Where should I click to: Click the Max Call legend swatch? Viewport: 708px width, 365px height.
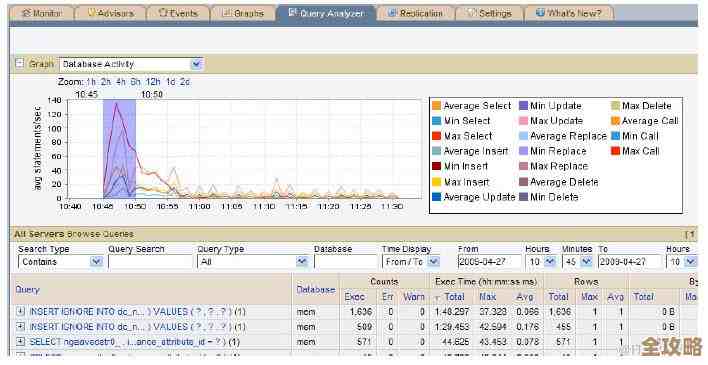point(615,151)
